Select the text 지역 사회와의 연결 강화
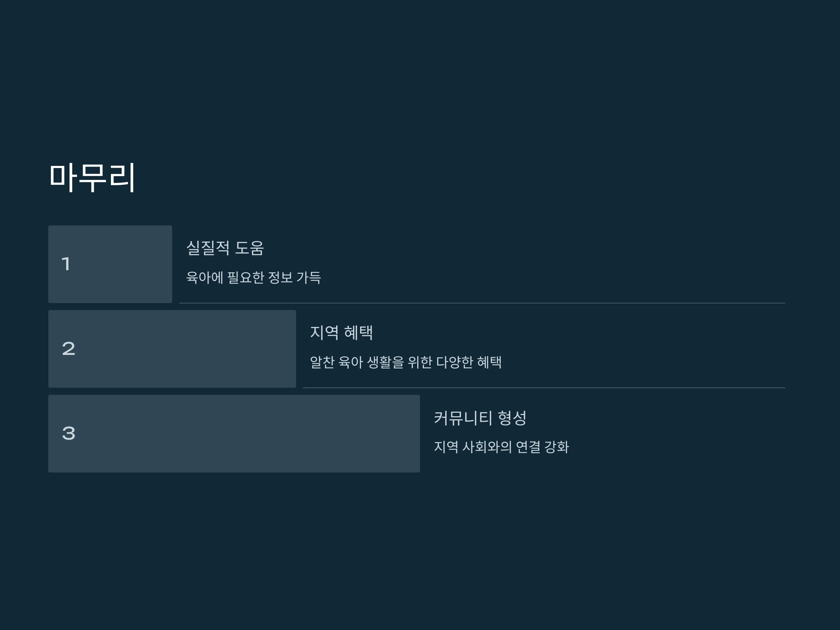Viewport: 840px width, 630px height. pos(502,447)
